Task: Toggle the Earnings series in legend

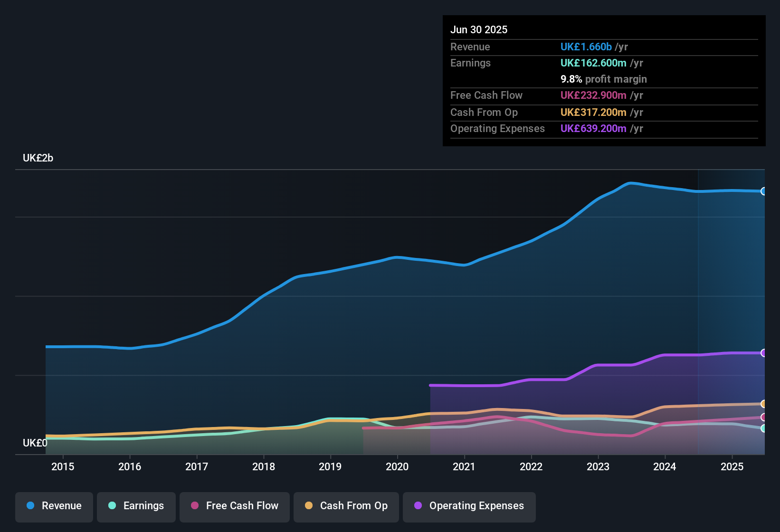Action: click(136, 506)
